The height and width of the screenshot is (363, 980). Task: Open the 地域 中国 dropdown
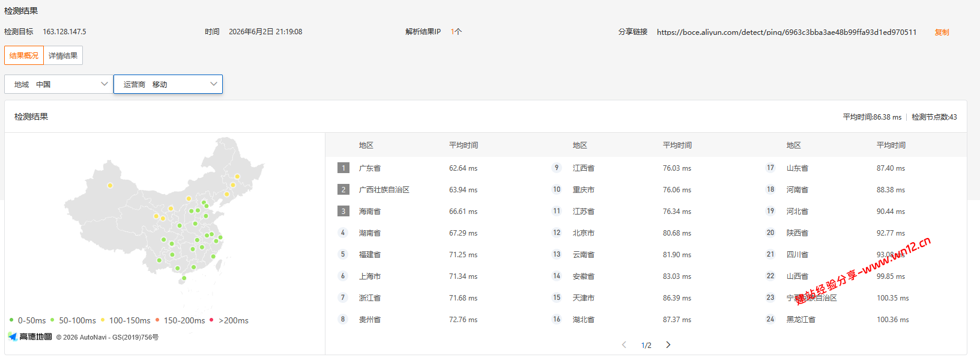tap(59, 84)
